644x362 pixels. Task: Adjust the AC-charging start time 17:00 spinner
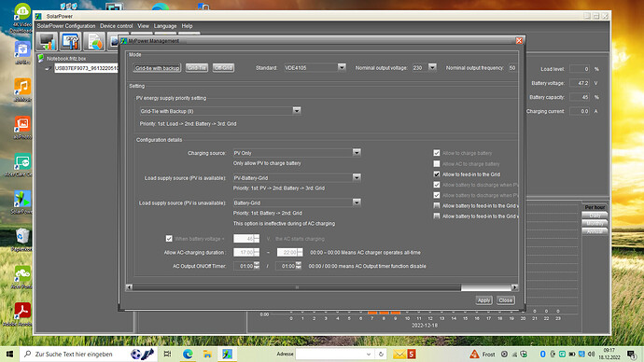click(257, 252)
